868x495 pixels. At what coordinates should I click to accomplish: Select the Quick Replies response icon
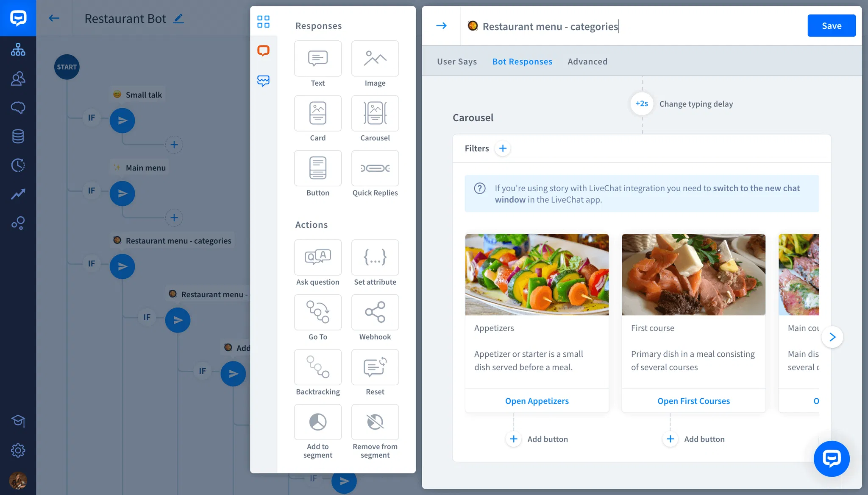coord(375,168)
